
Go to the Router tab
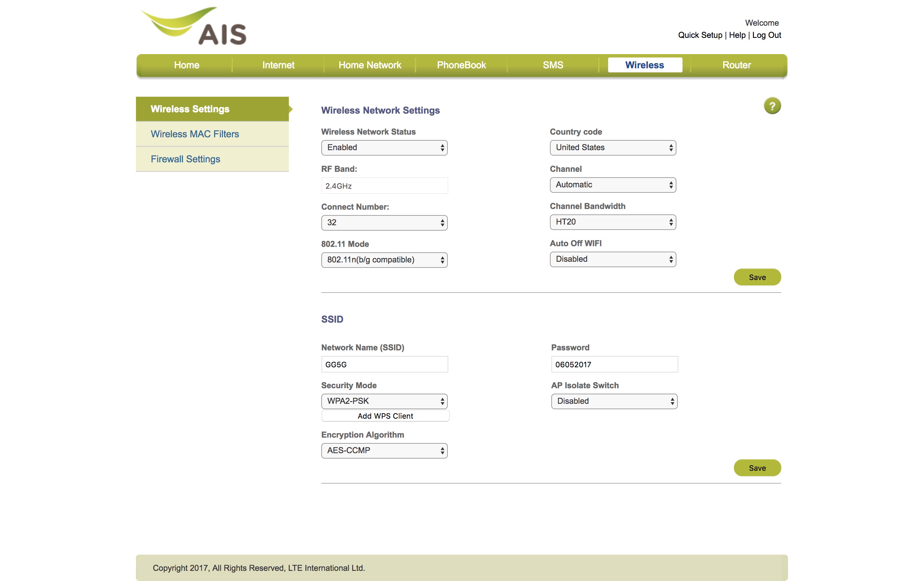coord(736,65)
